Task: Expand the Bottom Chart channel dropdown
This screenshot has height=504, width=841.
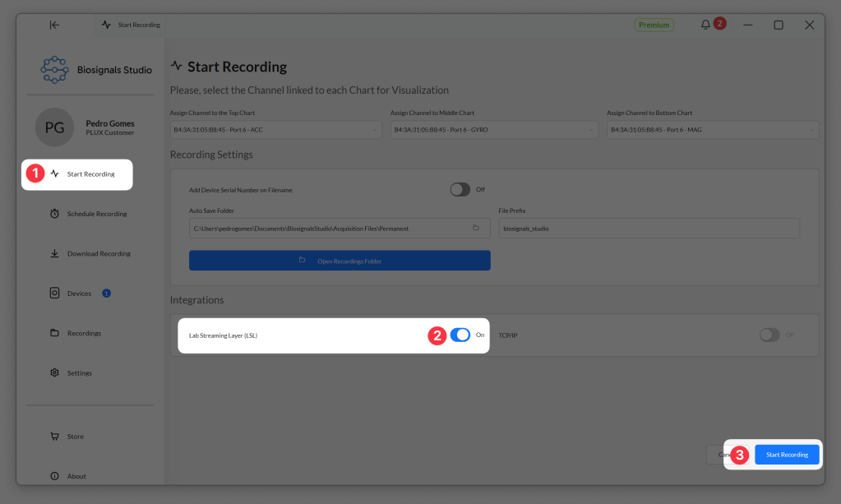Action: [713, 130]
